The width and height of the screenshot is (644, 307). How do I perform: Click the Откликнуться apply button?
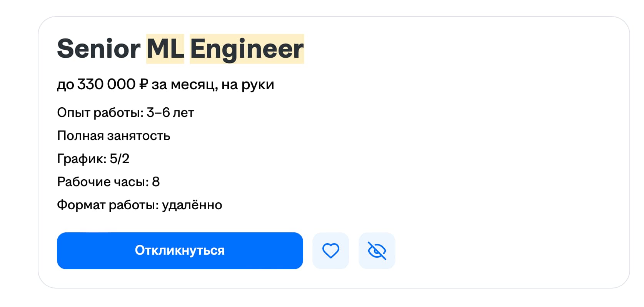[x=180, y=251]
